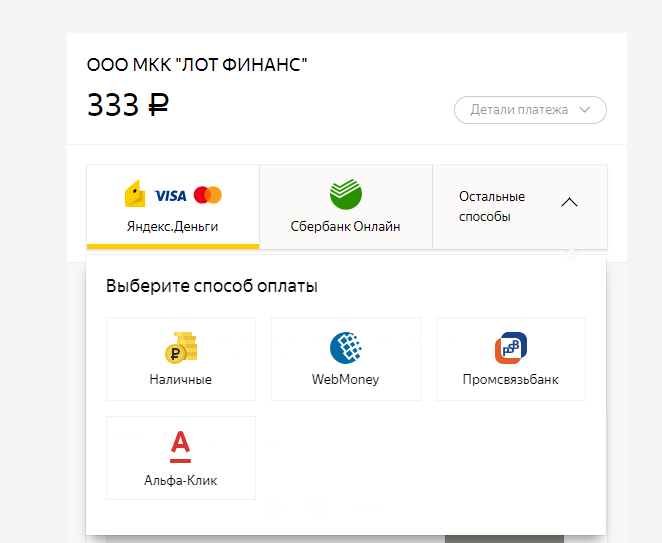This screenshot has height=543, width=662.
Task: Click the 333 ₽ payment amount
Action: coord(128,105)
